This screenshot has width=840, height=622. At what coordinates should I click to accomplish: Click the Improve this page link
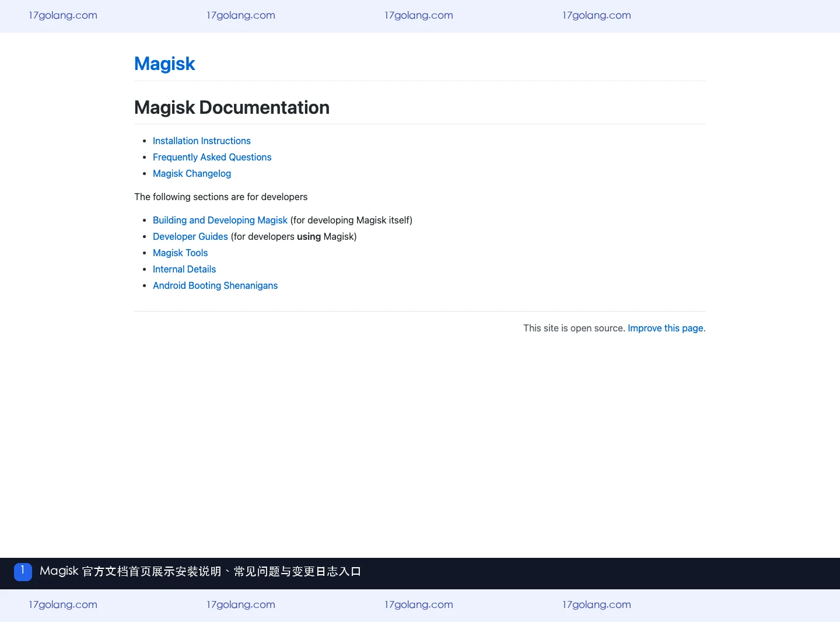666,328
